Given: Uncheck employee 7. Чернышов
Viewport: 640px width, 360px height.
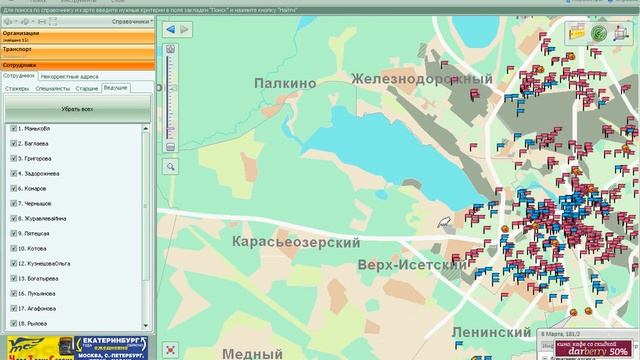Looking at the screenshot, I should pos(13,203).
